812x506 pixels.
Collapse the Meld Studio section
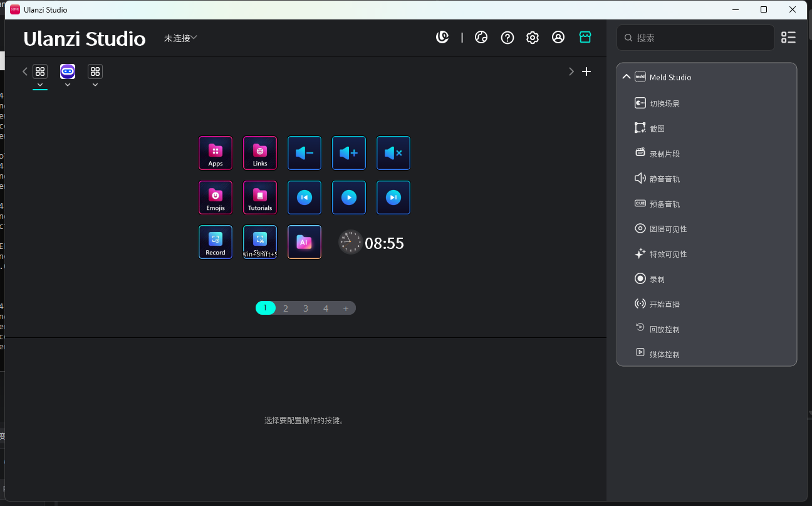[626, 76]
